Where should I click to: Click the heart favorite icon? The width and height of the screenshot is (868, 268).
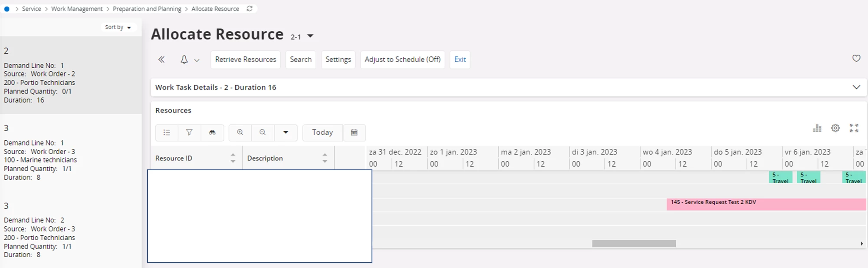(x=856, y=58)
